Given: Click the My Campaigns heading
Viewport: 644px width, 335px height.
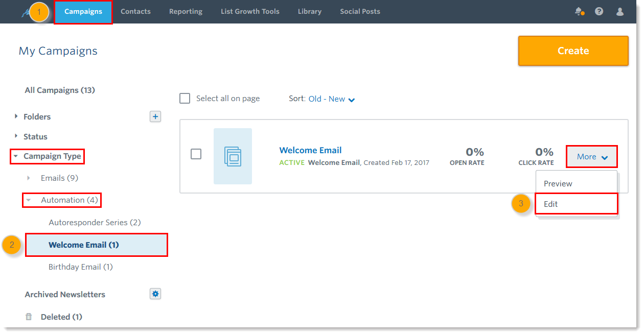Looking at the screenshot, I should (58, 51).
